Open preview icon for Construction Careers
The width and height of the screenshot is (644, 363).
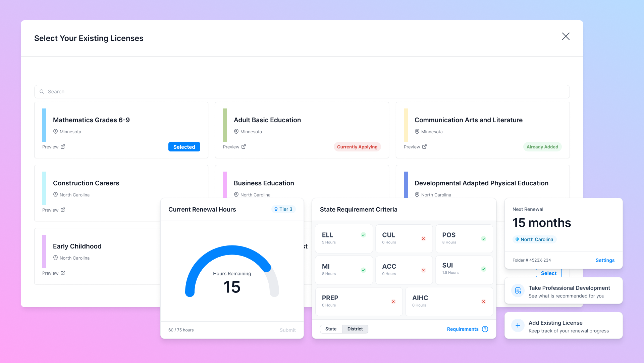[63, 210]
